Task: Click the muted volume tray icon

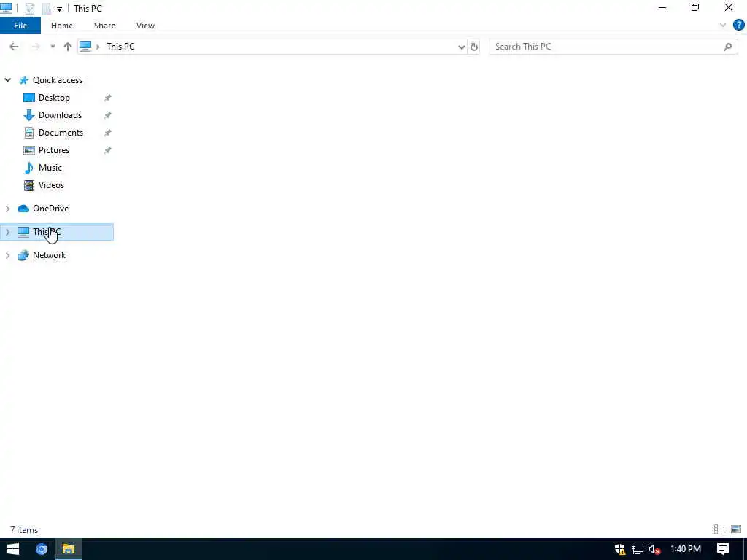Action: tap(654, 549)
